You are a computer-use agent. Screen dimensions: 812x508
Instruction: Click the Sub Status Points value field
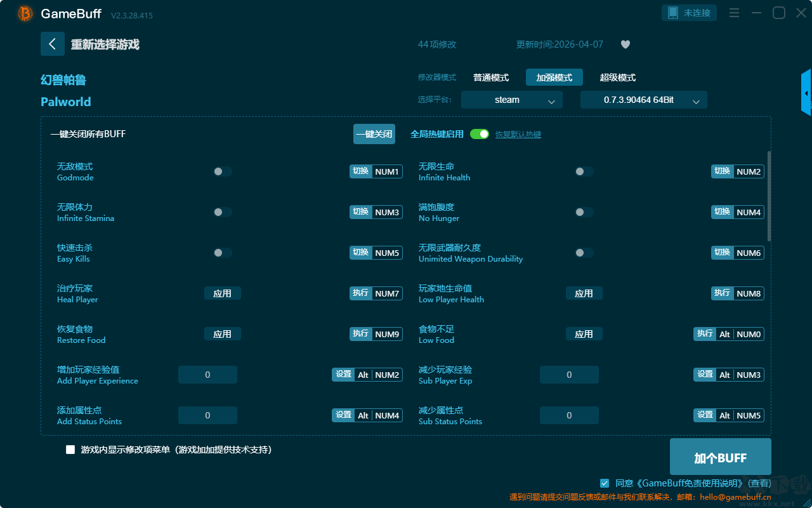pos(569,415)
